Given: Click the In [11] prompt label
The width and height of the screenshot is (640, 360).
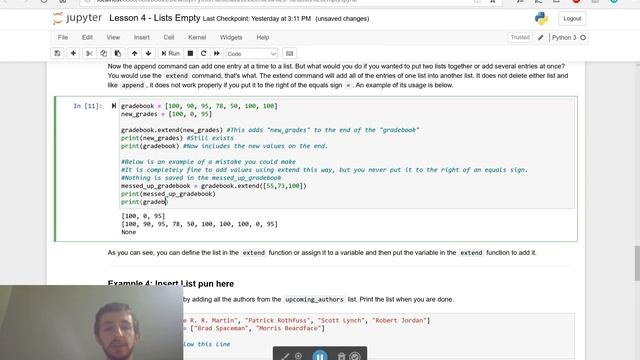Looking at the screenshot, I should coord(88,106).
